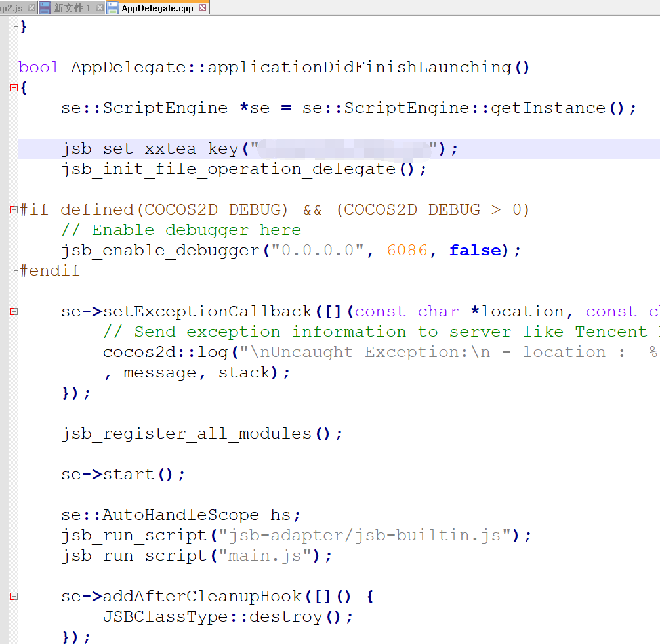Click ', message, stack);' line
Image resolution: width=660 pixels, height=644 pixels.
tap(197, 373)
